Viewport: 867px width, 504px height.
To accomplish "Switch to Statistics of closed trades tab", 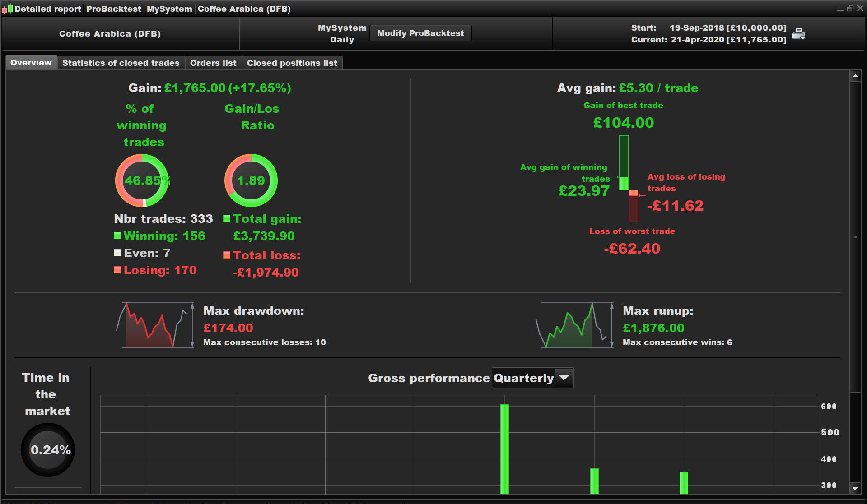I will 121,63.
